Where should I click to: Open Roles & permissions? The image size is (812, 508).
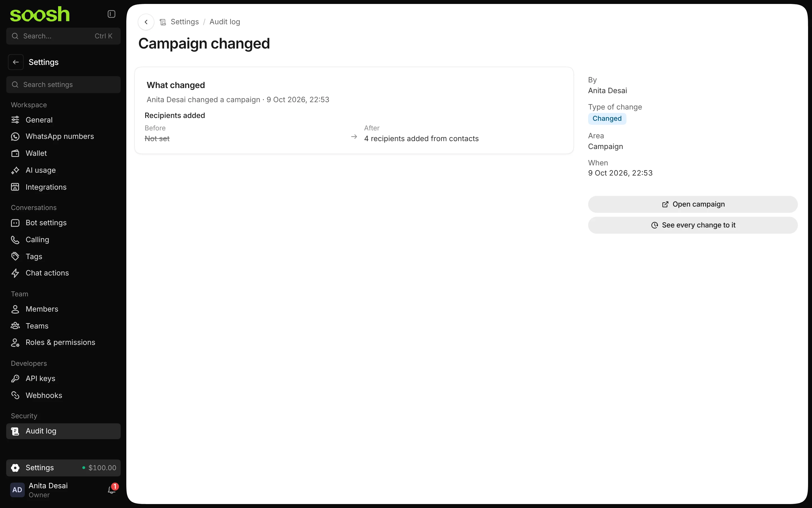point(63,342)
